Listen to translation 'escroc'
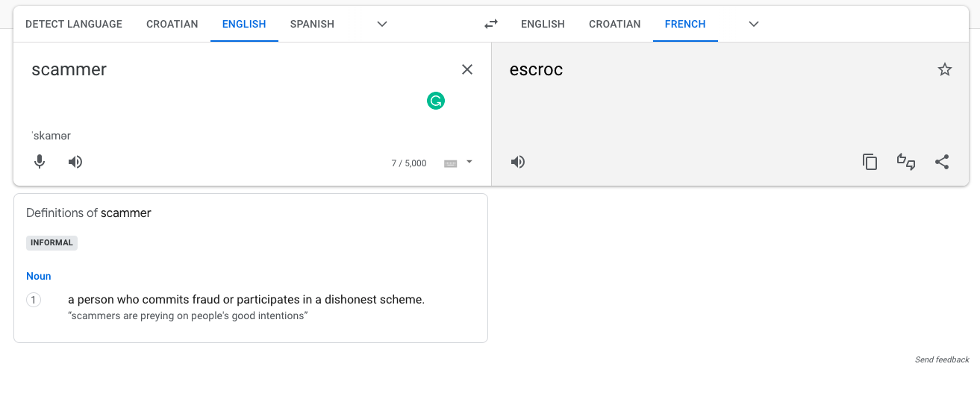 518,162
